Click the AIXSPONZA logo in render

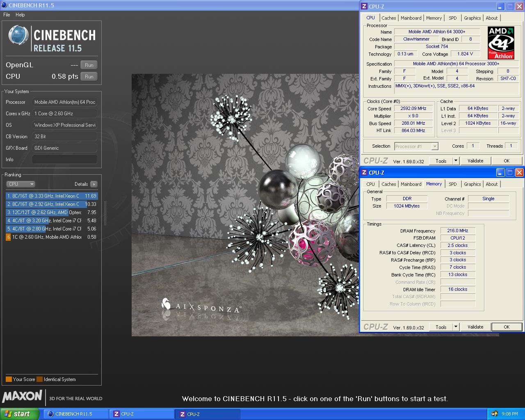point(201,306)
